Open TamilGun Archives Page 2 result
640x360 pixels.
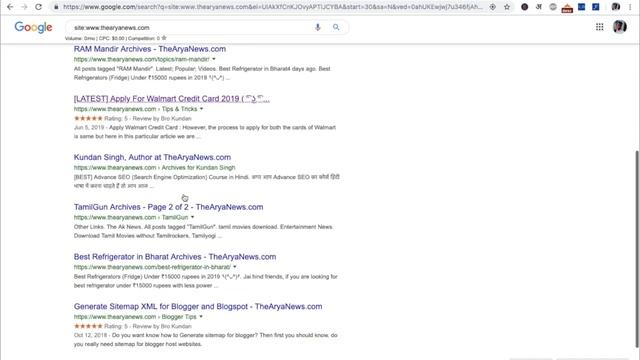coord(169,207)
